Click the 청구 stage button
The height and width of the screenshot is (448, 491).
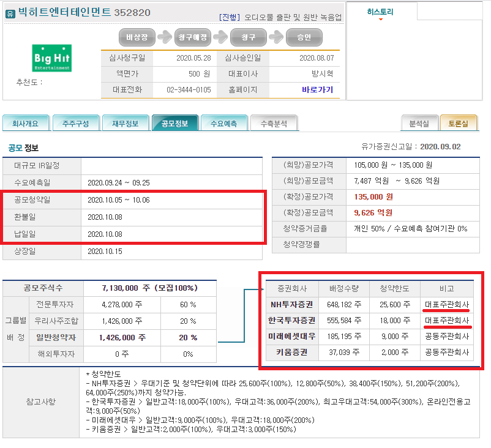coord(249,37)
